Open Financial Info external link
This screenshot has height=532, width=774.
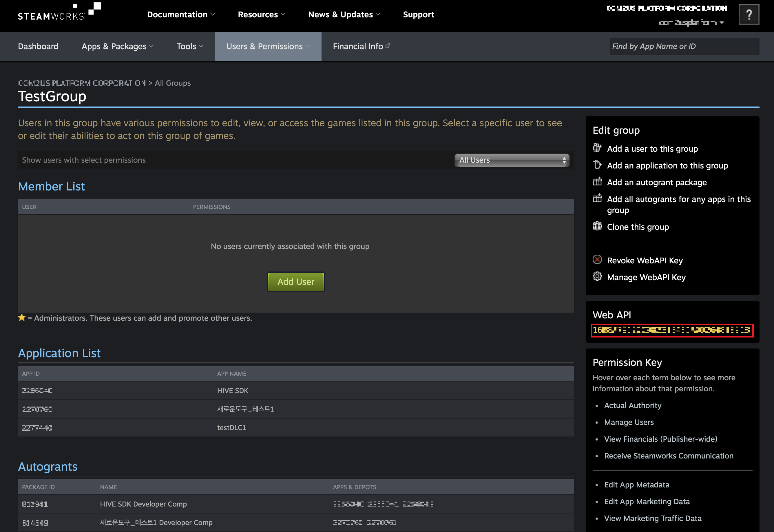coord(361,46)
